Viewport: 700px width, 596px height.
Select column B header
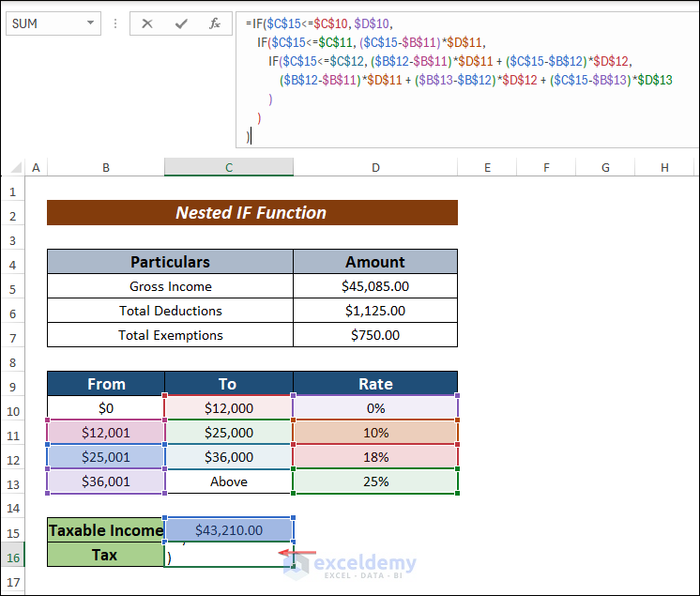(x=106, y=168)
